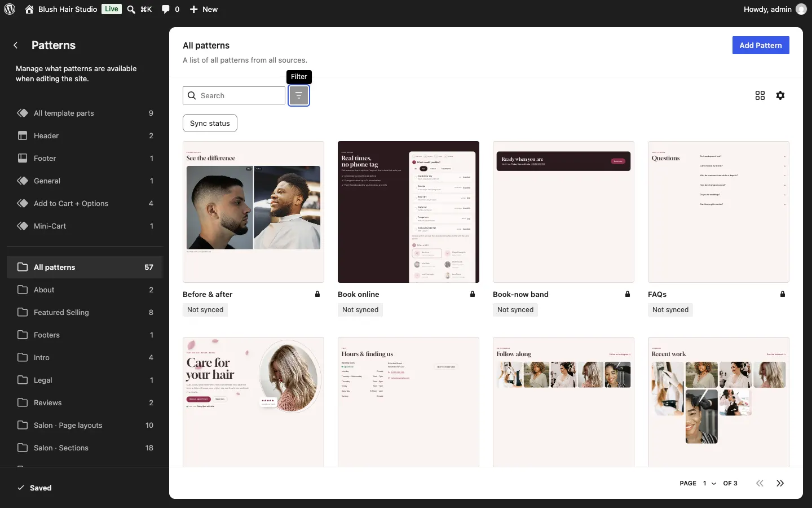Open the General template parts
The height and width of the screenshot is (508, 812).
[x=85, y=181]
